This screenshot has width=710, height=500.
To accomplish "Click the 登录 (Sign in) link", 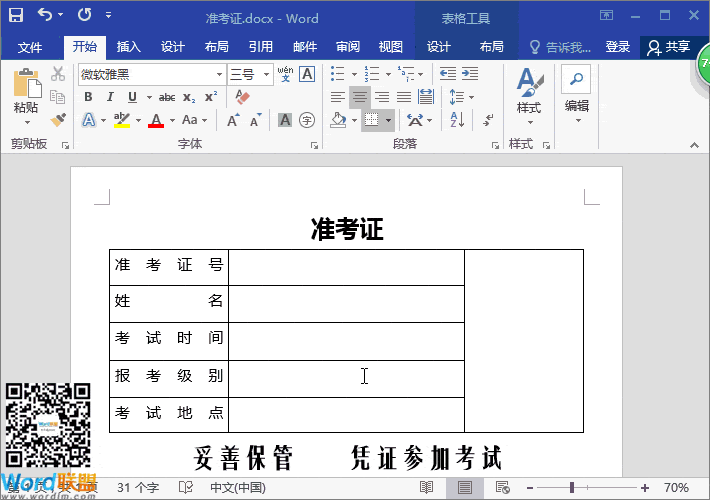I will pos(618,47).
